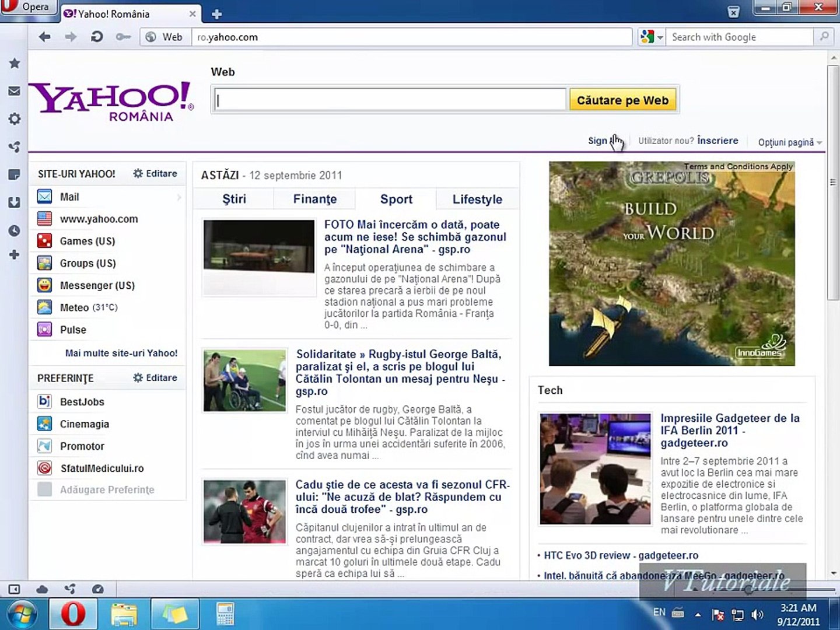This screenshot has height=630, width=840.
Task: Click the password manager key icon
Action: (123, 37)
